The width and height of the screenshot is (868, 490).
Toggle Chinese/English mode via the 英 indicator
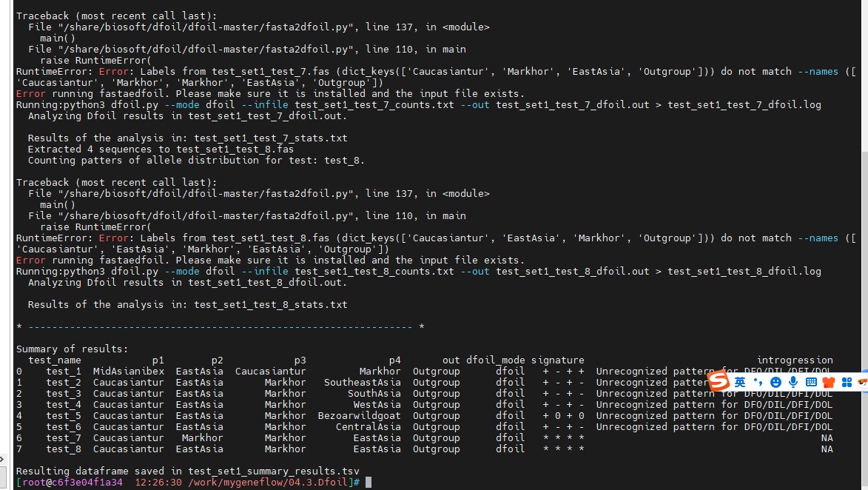(740, 382)
